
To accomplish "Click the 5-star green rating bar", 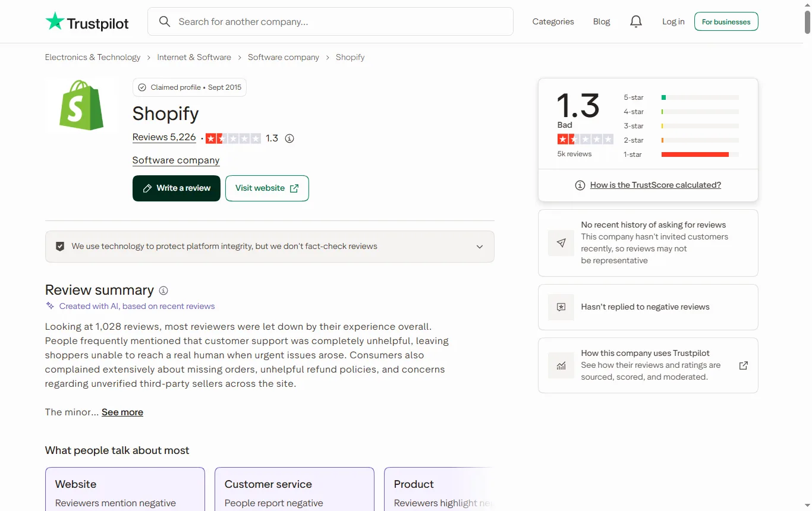I will point(663,97).
